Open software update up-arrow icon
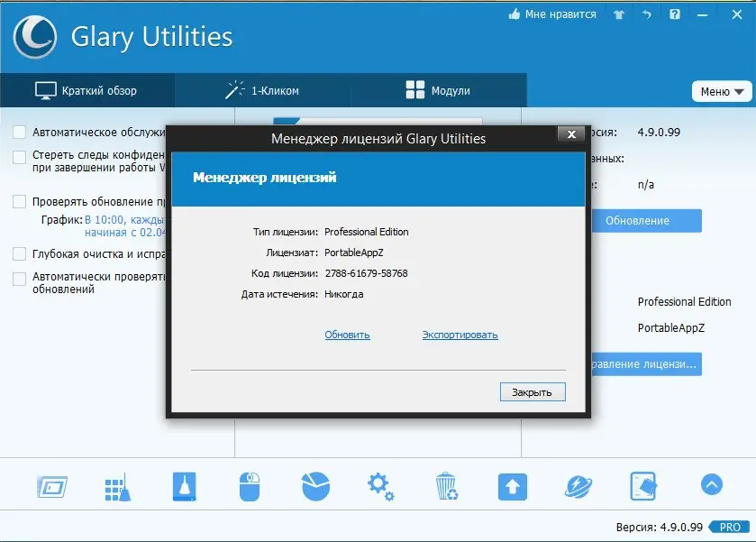The image size is (756, 542). pos(513,486)
